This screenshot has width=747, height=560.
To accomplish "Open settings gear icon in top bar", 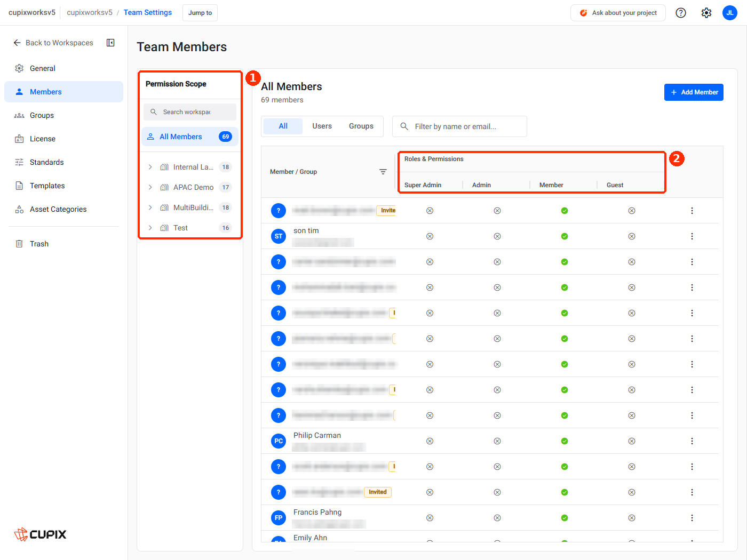I will [x=706, y=13].
